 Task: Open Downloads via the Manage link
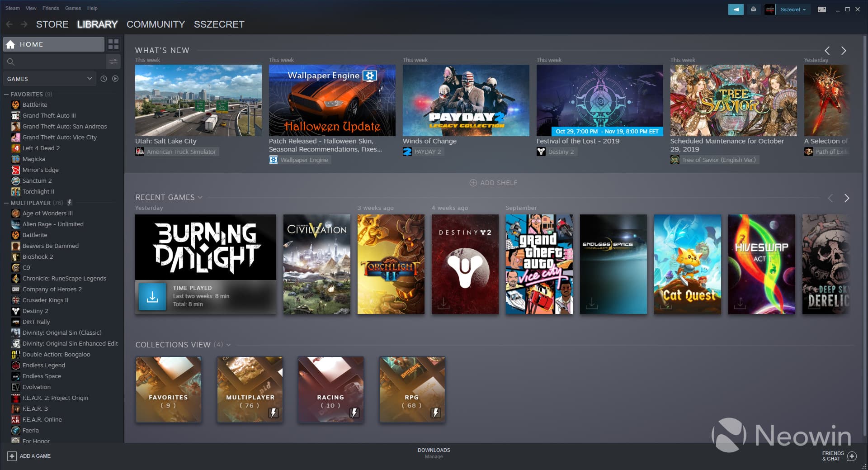[434, 456]
